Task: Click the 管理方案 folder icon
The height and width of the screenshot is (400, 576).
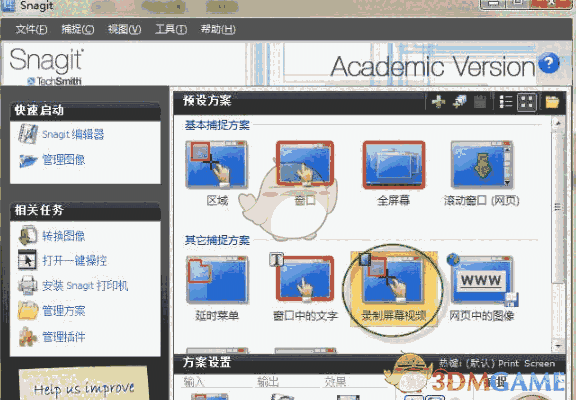Action: tap(28, 310)
